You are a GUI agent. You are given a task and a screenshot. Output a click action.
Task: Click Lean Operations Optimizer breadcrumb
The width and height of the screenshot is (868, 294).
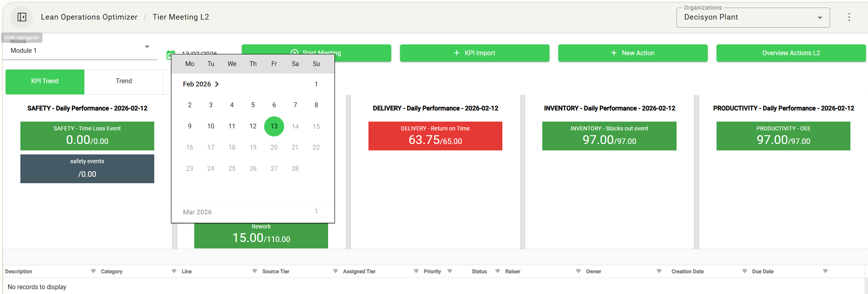89,17
